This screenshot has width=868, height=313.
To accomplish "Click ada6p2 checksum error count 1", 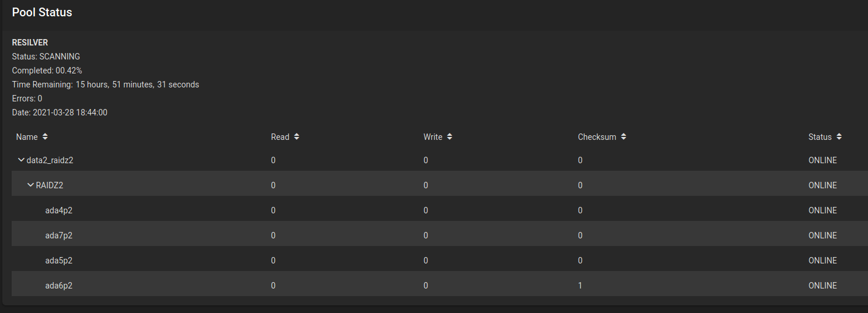I will pyautogui.click(x=580, y=286).
